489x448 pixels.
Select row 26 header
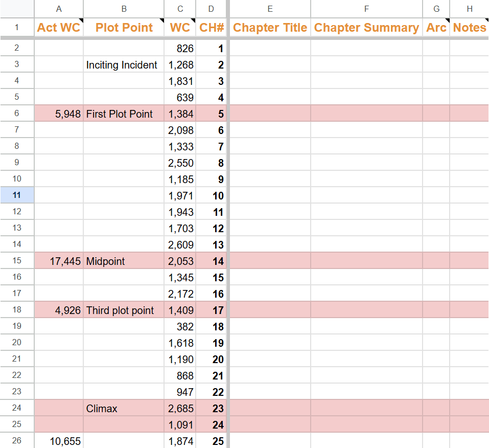point(17,441)
